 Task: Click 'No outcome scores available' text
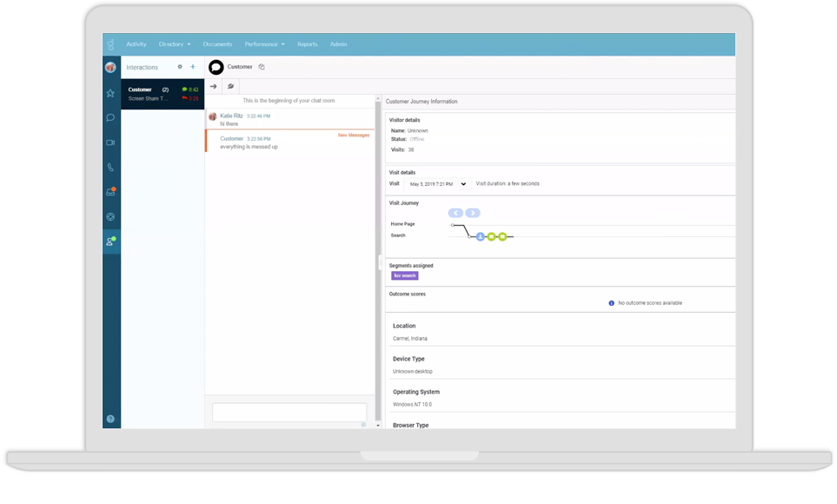click(x=650, y=303)
